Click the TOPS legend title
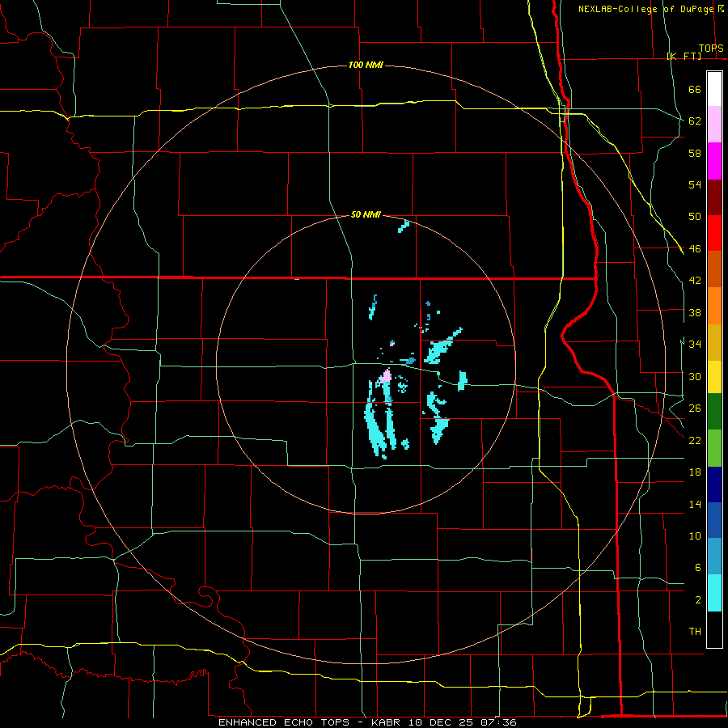This screenshot has width=728, height=728. pyautogui.click(x=711, y=48)
